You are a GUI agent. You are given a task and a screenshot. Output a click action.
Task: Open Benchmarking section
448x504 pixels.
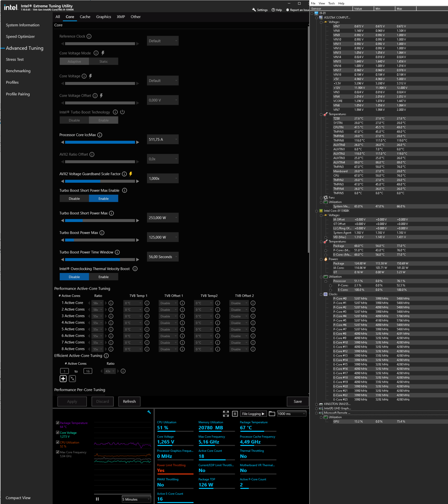[x=18, y=71]
